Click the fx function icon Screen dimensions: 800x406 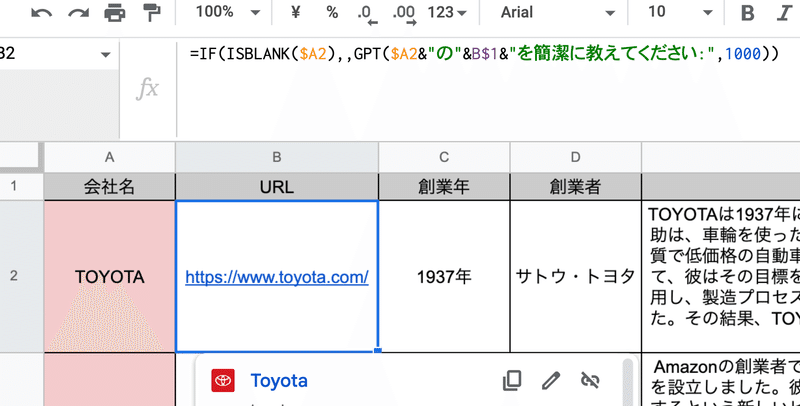click(147, 89)
